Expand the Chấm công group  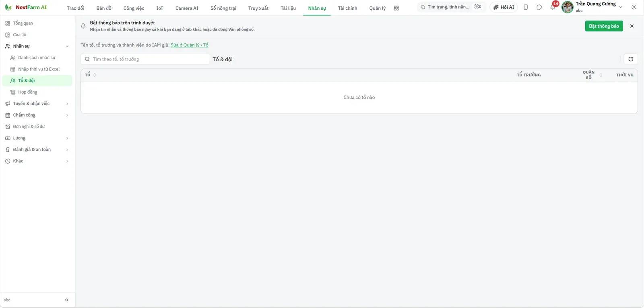pyautogui.click(x=37, y=115)
